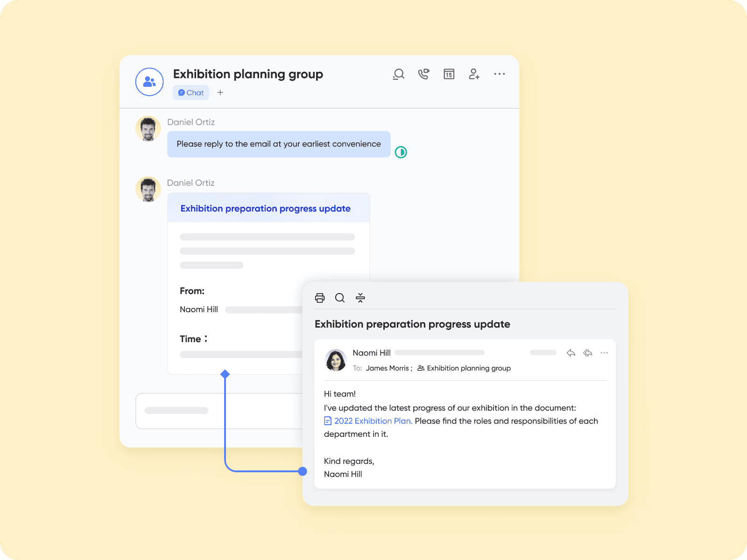Click recipient James Morris
Viewport: 747px width, 560px height.
(x=387, y=368)
